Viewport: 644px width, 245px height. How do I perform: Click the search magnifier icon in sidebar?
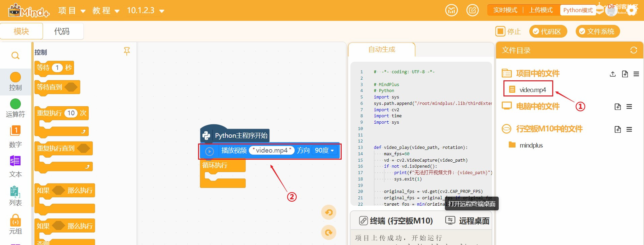15,55
